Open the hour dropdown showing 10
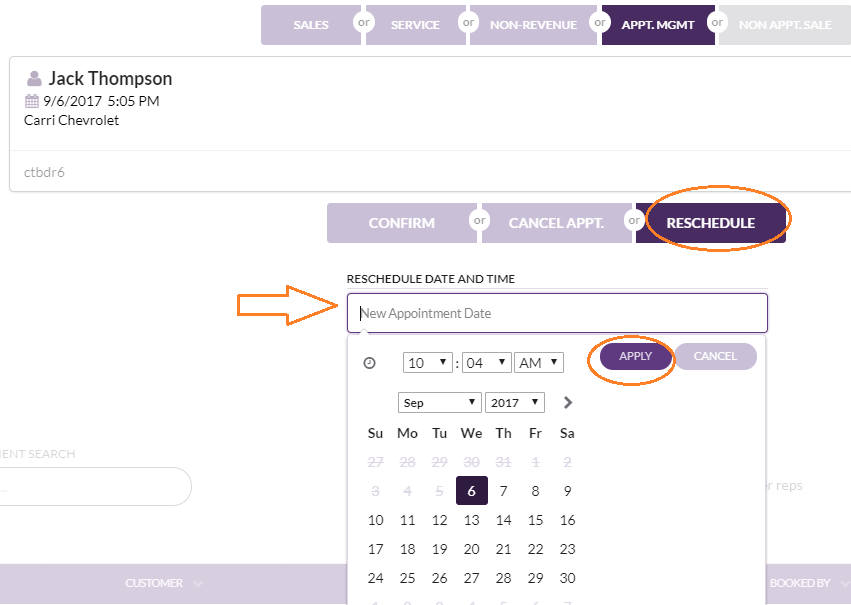 428,362
